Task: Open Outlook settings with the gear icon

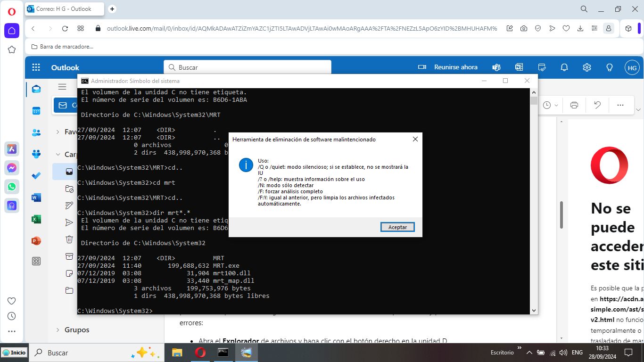Action: coord(586,67)
